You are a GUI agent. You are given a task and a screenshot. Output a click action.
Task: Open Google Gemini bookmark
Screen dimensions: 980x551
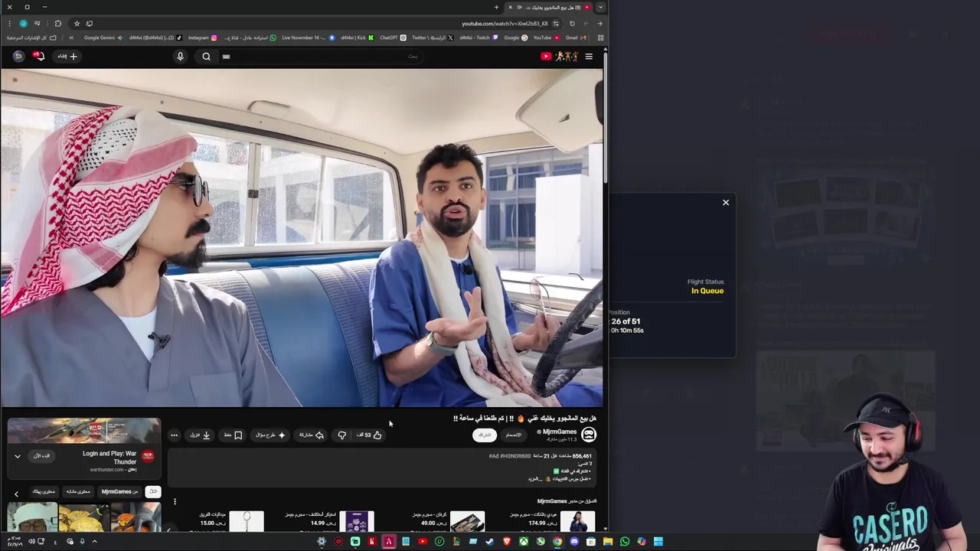point(103,37)
